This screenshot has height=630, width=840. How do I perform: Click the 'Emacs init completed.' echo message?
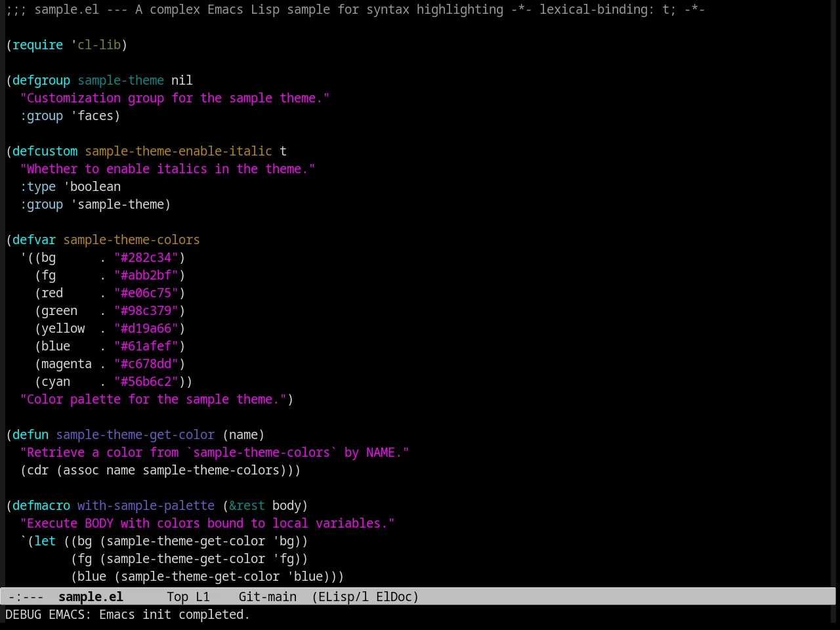pos(175,614)
